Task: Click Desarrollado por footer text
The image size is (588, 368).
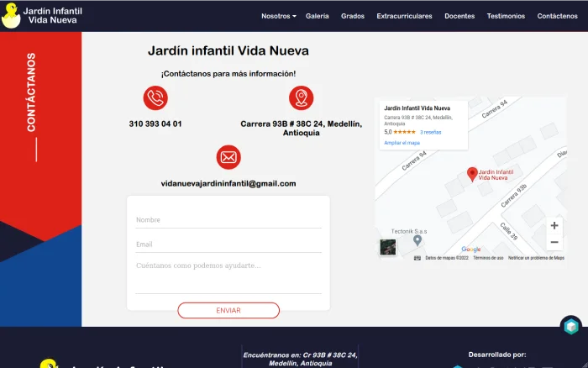Action: (x=497, y=355)
